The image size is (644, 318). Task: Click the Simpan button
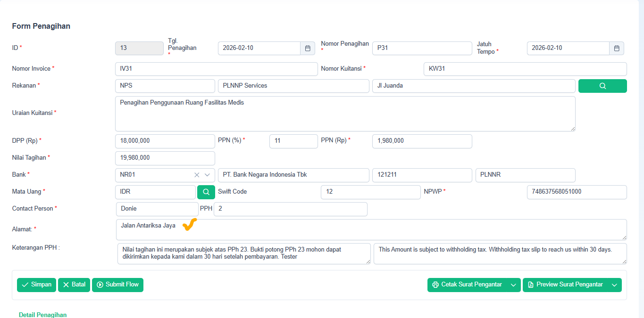[36, 285]
